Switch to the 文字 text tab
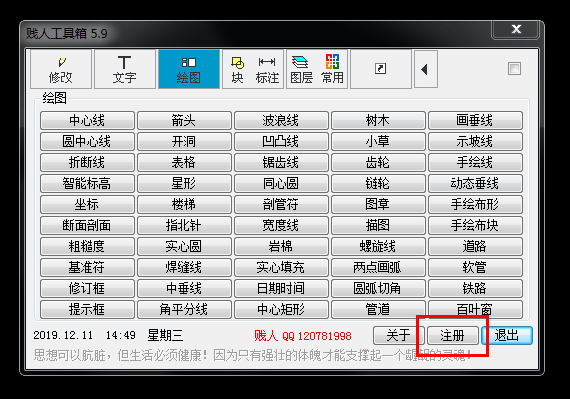Image resolution: width=570 pixels, height=399 pixels. pyautogui.click(x=124, y=69)
